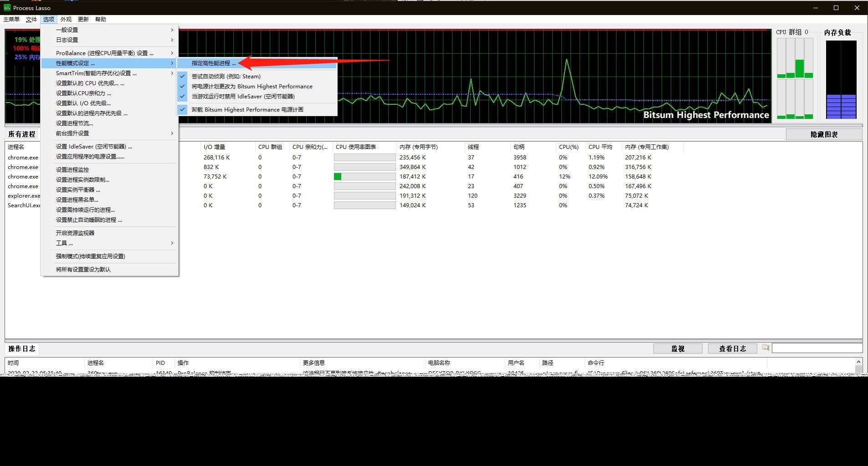The height and width of the screenshot is (466, 868).
Task: Toggle 卸载 Bitsum Highest Performance 电源计画
Action: [257, 109]
